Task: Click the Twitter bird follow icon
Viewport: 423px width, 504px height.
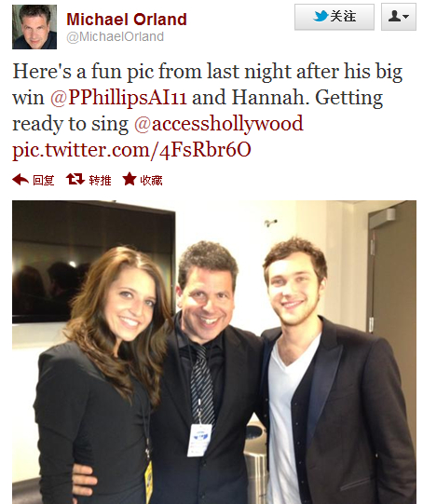Action: click(321, 16)
